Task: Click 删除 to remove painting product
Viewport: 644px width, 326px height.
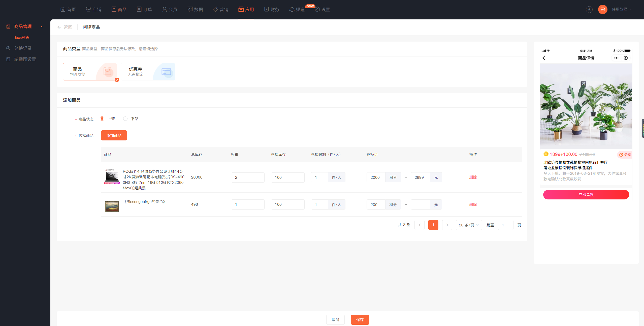Action: (473, 204)
